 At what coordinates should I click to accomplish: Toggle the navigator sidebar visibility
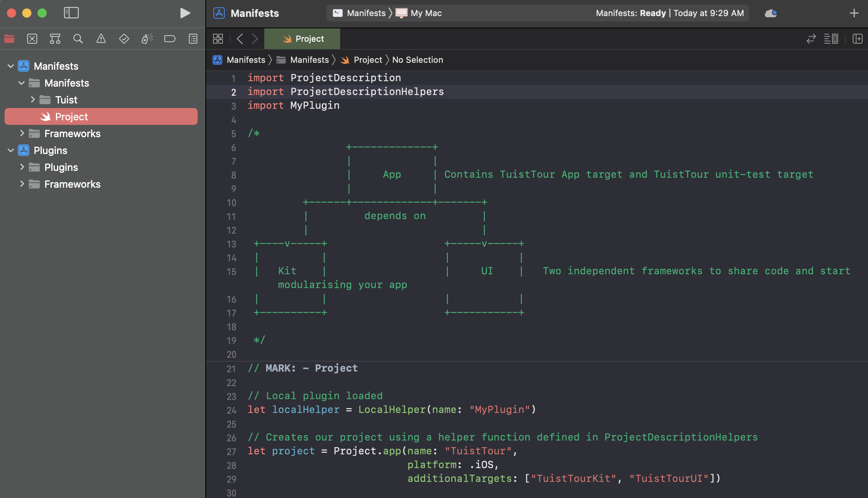71,13
